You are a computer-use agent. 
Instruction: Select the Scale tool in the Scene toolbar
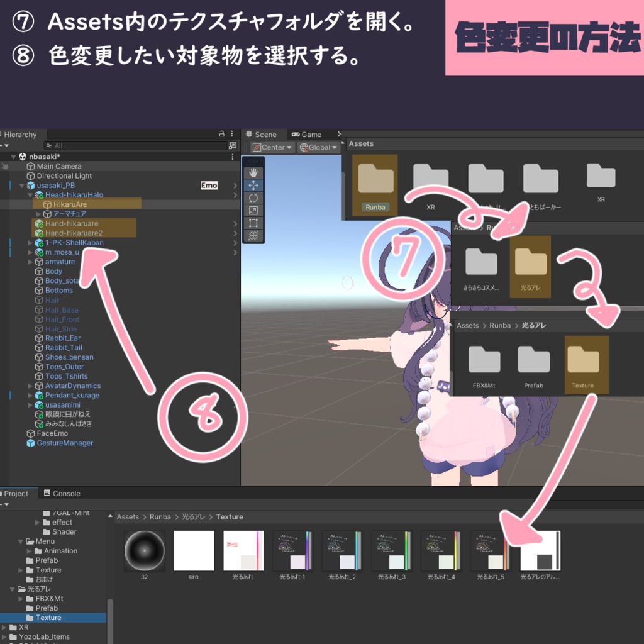(x=252, y=210)
